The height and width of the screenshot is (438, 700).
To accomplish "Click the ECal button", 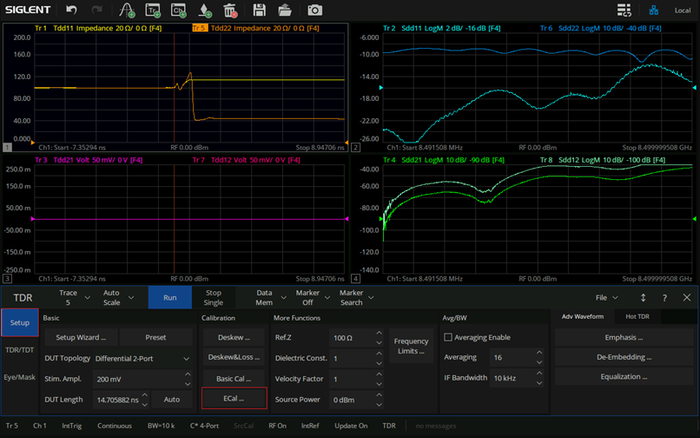I will (x=234, y=398).
